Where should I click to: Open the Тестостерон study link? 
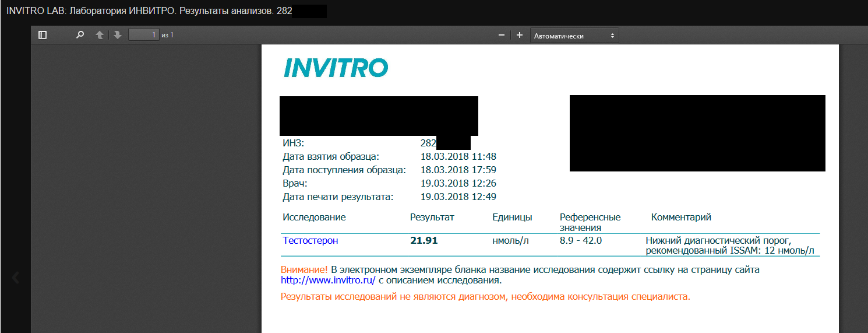(x=310, y=240)
